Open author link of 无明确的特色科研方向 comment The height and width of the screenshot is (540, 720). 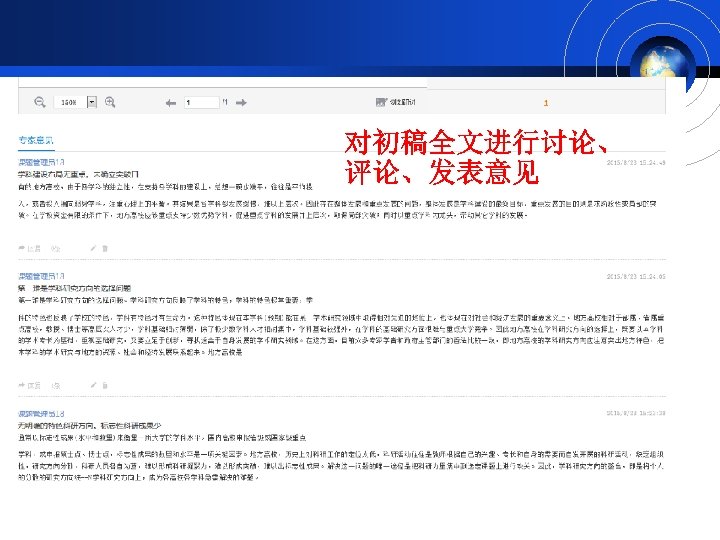point(41,414)
